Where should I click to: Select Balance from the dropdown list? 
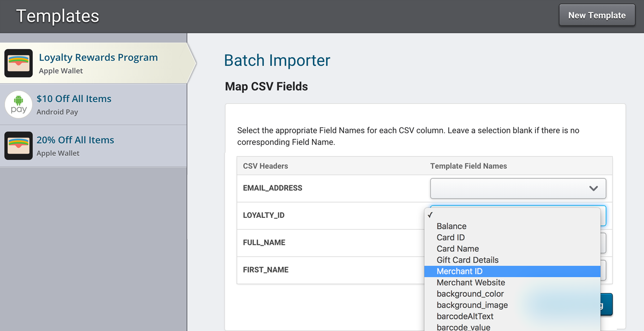point(451,226)
